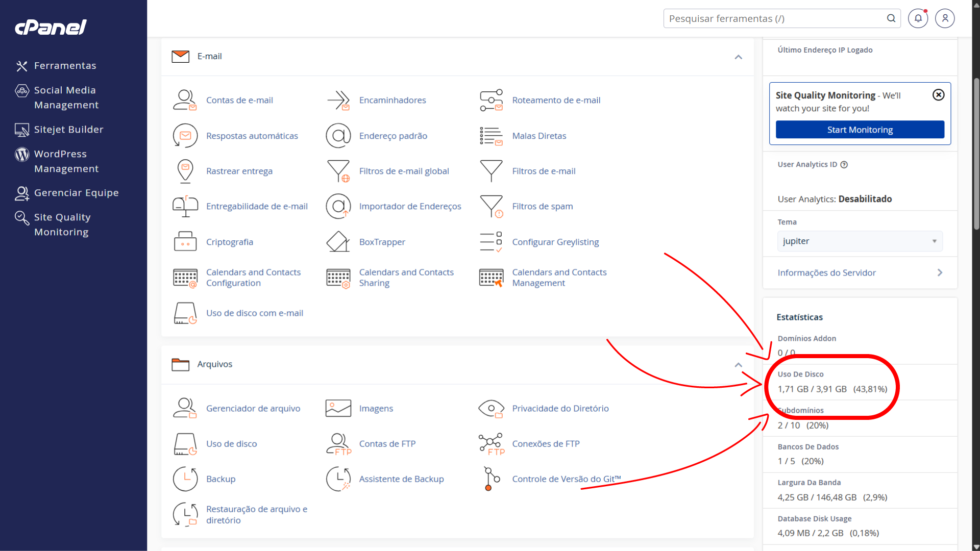The height and width of the screenshot is (551, 980).
Task: Click User Analytics ID help icon
Action: [844, 164]
